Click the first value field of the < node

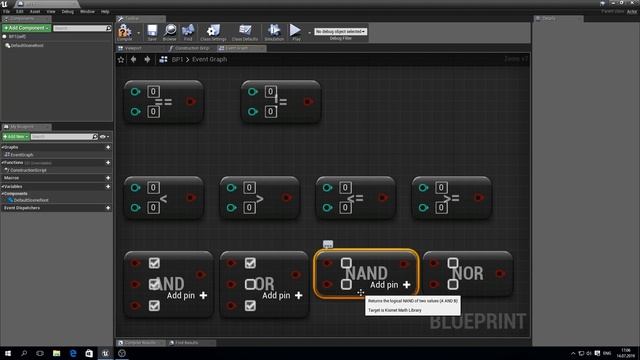153,188
